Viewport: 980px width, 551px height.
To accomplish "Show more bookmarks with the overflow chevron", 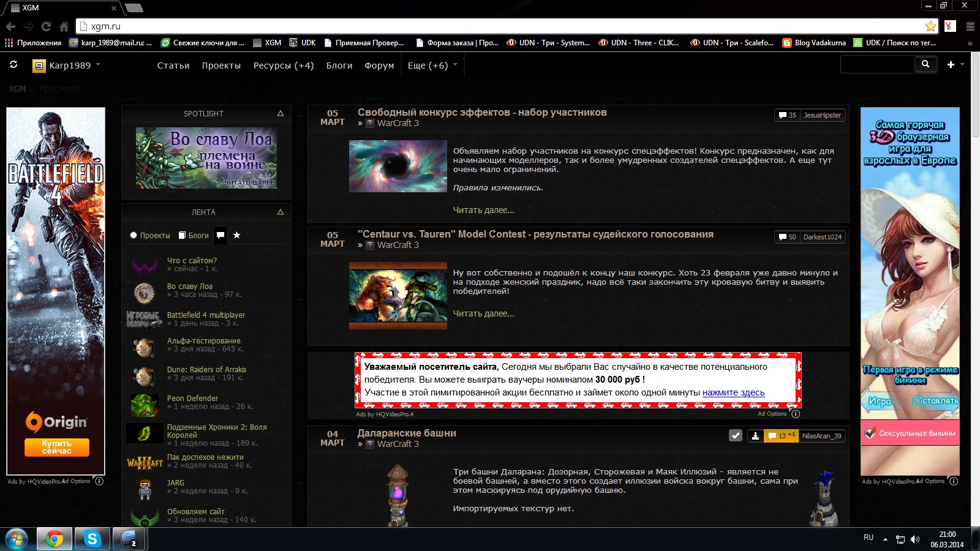I will (x=970, y=43).
